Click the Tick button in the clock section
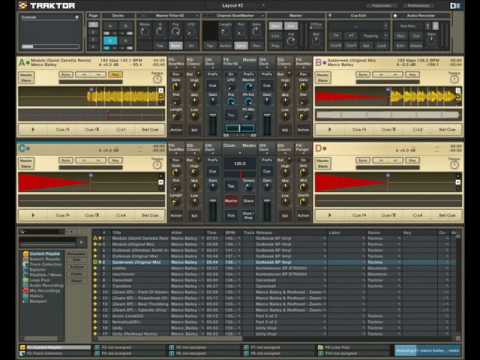Screen dimensions: 480x360 [231, 215]
